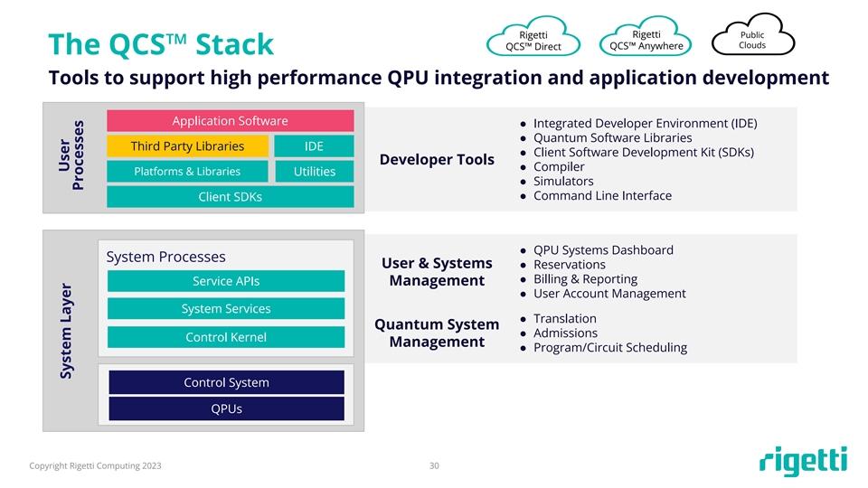Screen dimensions: 868x488
Task: Click the User Processes vertical label
Action: click(71, 155)
